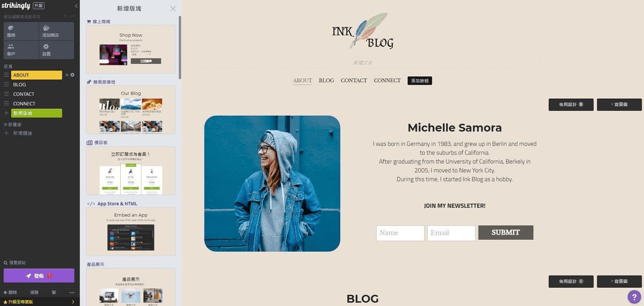The image size is (644, 306).
Task: Click the purple help question mark
Action: (634, 297)
